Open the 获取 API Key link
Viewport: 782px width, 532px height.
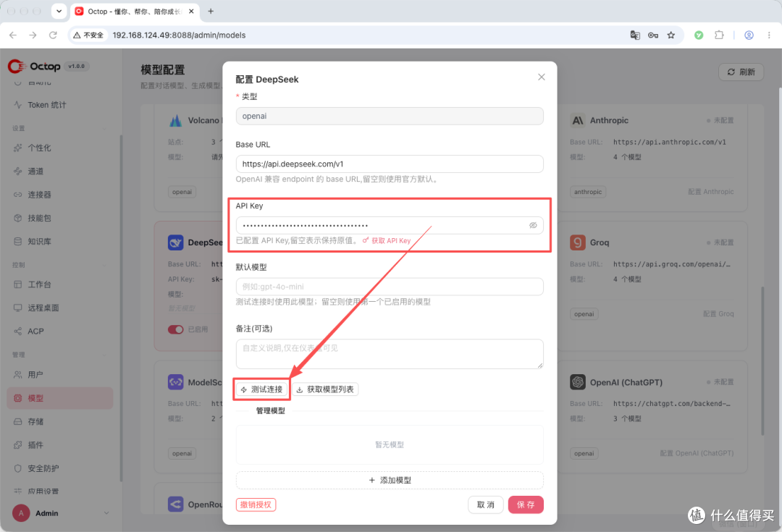coord(387,240)
